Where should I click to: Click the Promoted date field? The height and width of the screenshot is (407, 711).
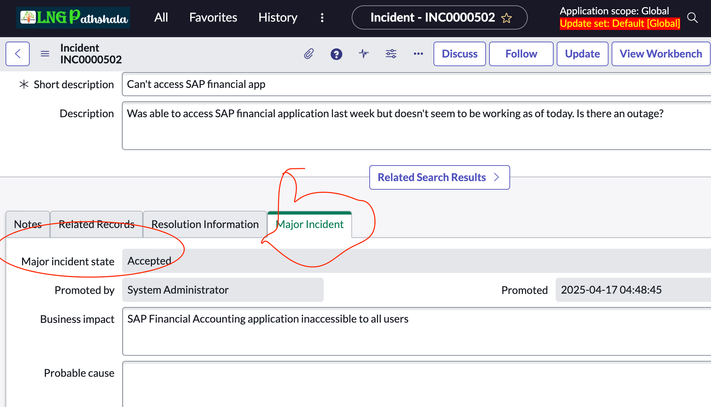[633, 290]
